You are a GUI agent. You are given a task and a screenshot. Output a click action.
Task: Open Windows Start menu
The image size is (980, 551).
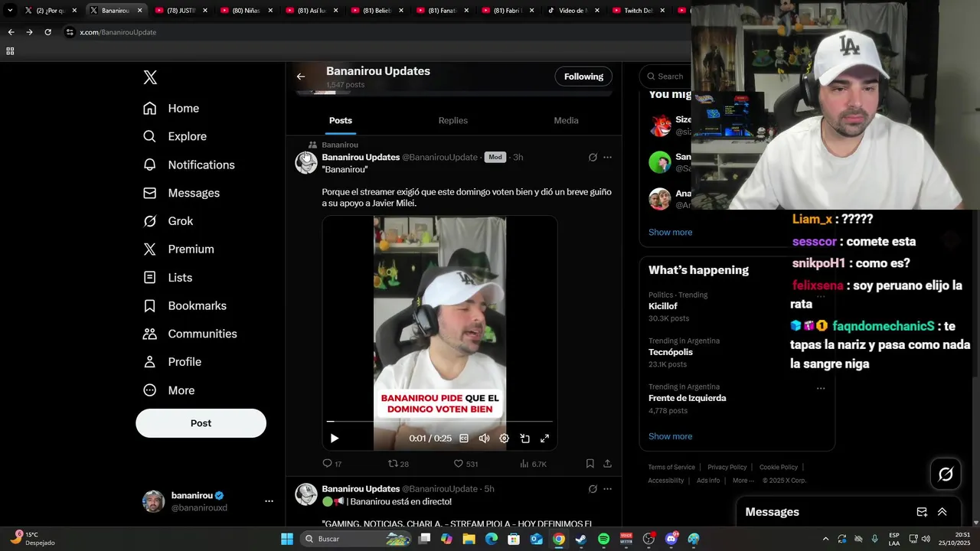pyautogui.click(x=287, y=539)
